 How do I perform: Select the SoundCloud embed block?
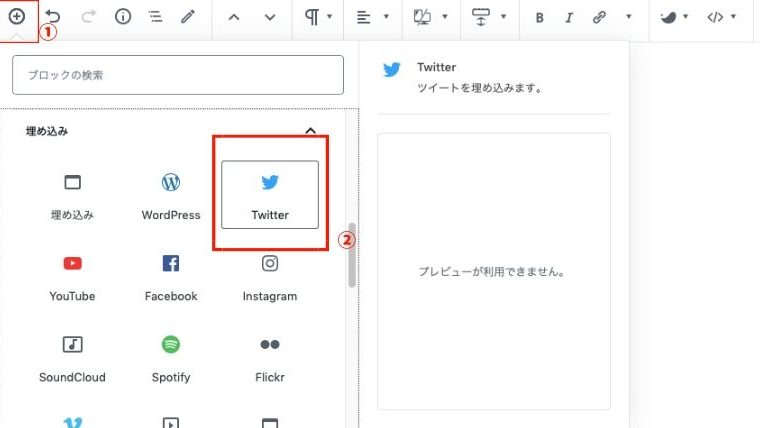pyautogui.click(x=72, y=358)
